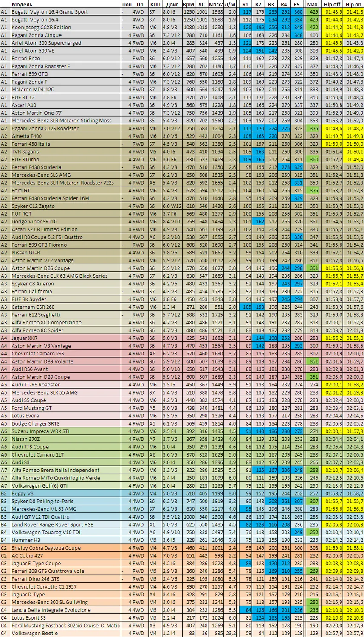The height and width of the screenshot is (637, 364).
Task: Select the КПП column header
Action: click(155, 4)
